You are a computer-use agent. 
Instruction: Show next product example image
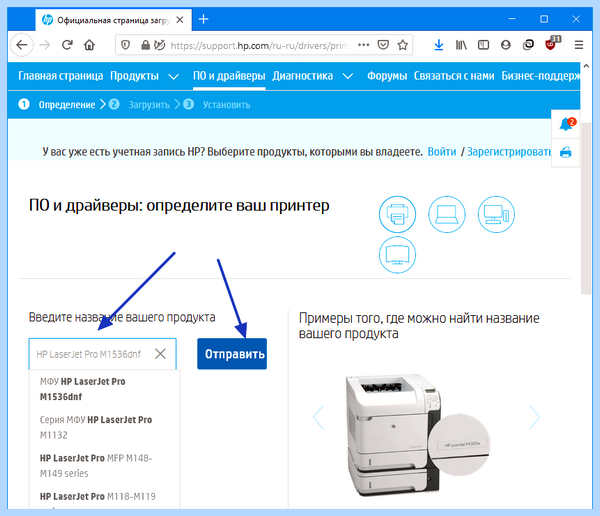534,417
